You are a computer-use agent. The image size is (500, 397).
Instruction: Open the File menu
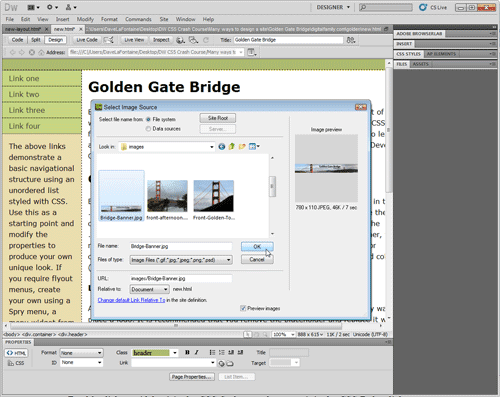coord(10,19)
